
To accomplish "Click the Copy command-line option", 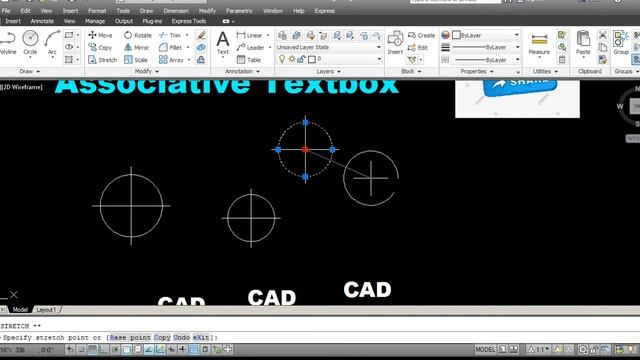I will [162, 338].
